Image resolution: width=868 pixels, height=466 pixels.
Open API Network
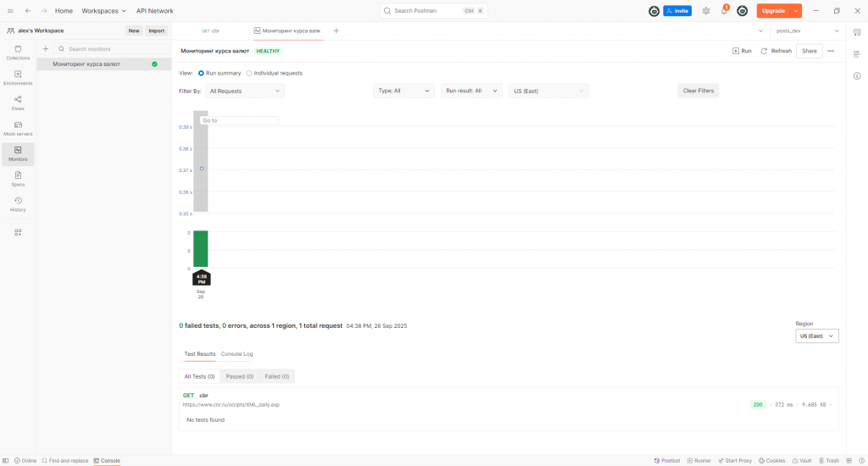[x=154, y=10]
